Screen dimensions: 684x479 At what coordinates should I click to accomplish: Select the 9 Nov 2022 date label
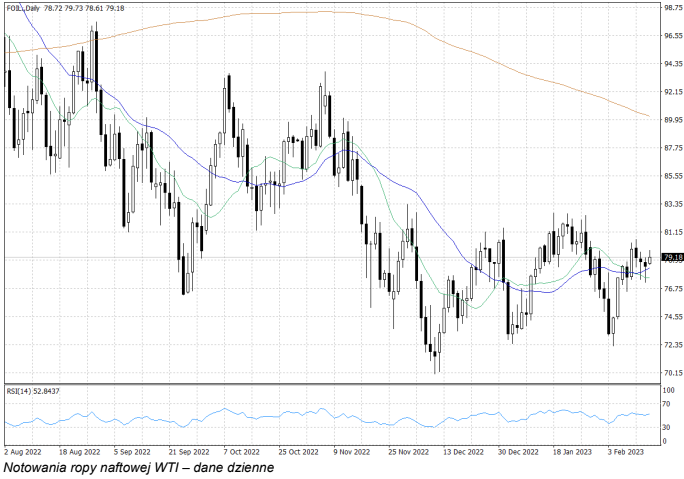click(x=351, y=451)
